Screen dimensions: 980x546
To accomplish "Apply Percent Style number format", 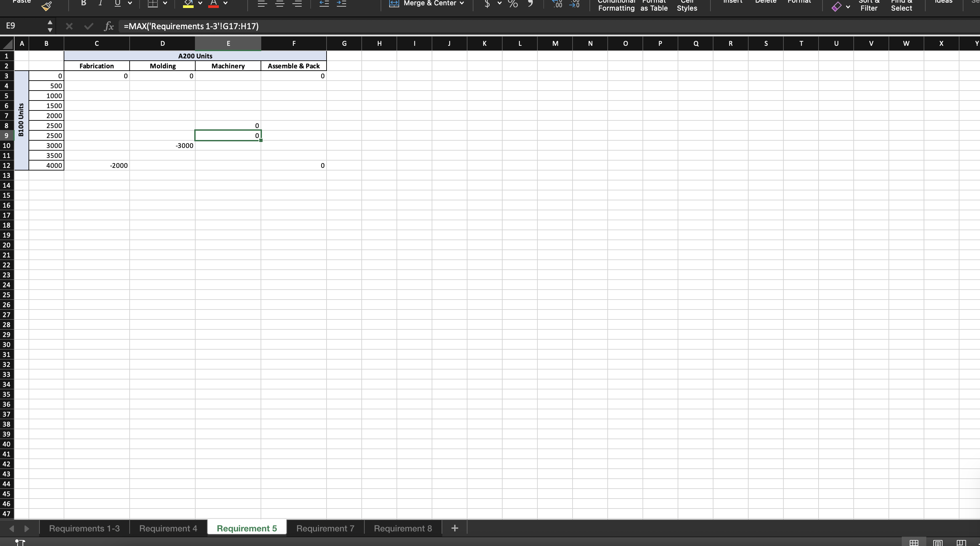I will [x=513, y=4].
